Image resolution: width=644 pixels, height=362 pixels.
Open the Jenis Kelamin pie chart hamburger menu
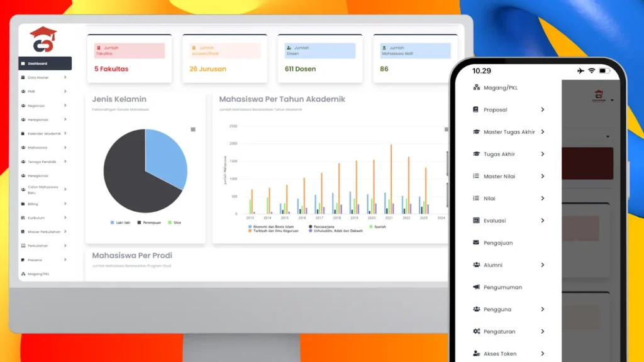(193, 129)
